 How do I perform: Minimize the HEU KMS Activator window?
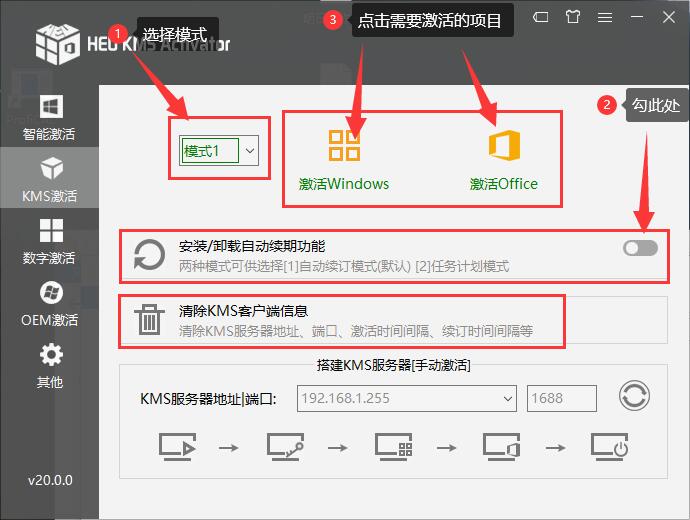pyautogui.click(x=637, y=17)
